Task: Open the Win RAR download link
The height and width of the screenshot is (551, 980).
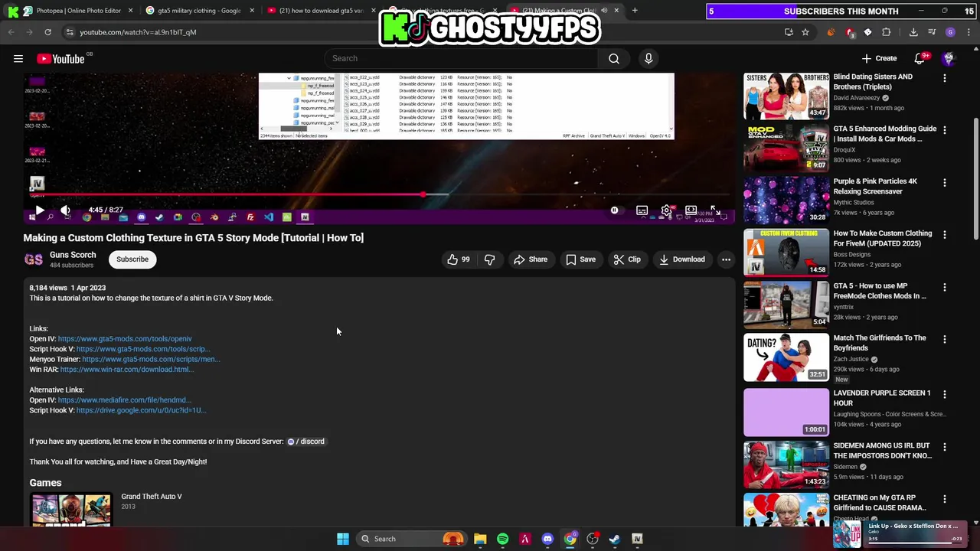Action: (127, 370)
